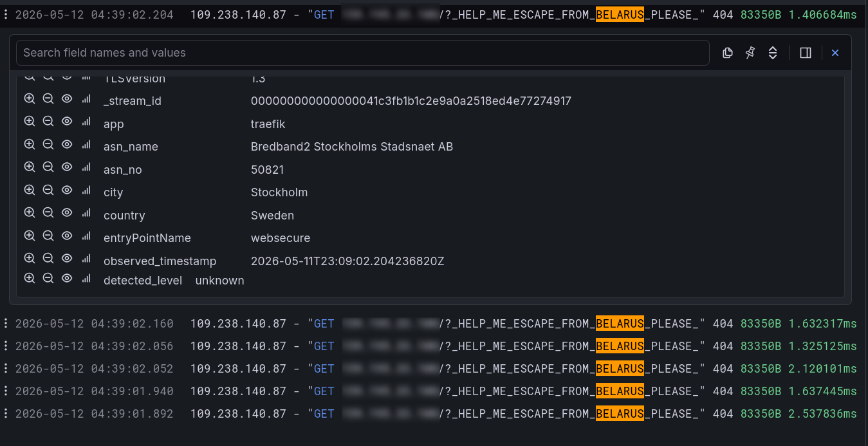Show the _stream_id field in log lines
868x446 pixels.
coord(66,98)
